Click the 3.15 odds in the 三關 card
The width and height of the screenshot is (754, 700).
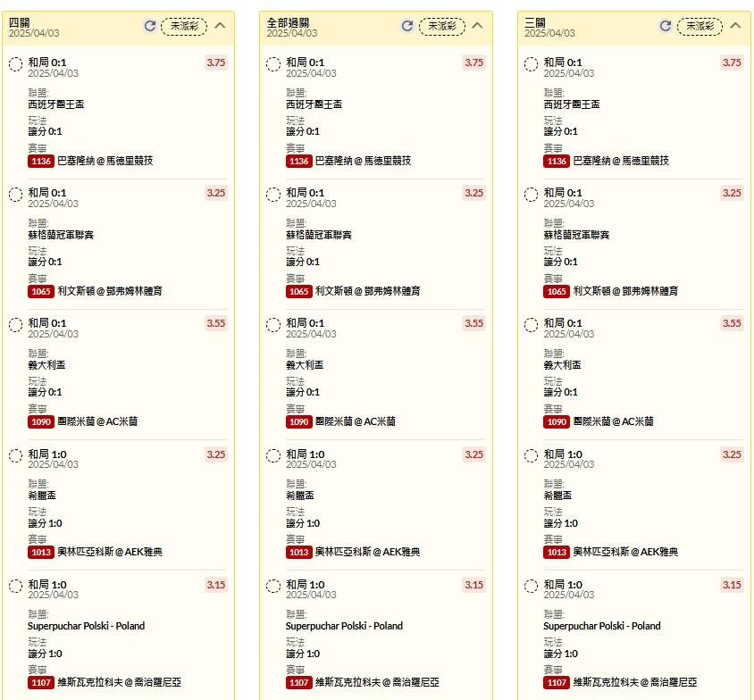click(x=732, y=585)
